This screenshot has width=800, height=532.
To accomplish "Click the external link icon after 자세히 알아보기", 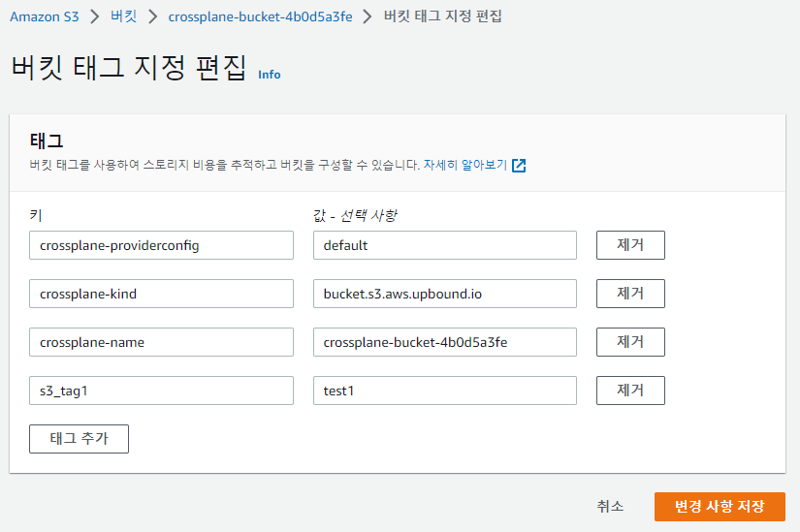I will tap(519, 166).
